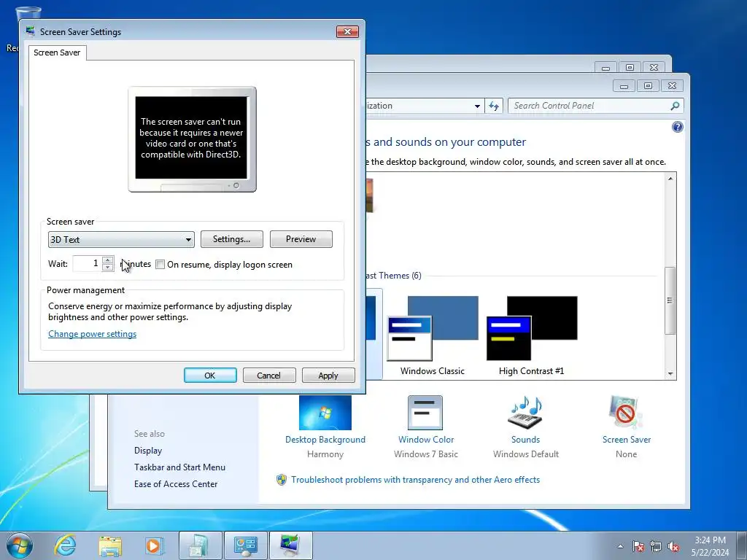The width and height of the screenshot is (747, 560).
Task: Open Ease of Access Center link
Action: tap(176, 484)
